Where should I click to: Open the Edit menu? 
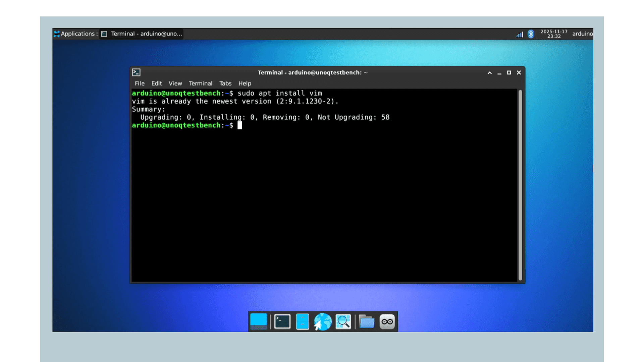pos(156,83)
